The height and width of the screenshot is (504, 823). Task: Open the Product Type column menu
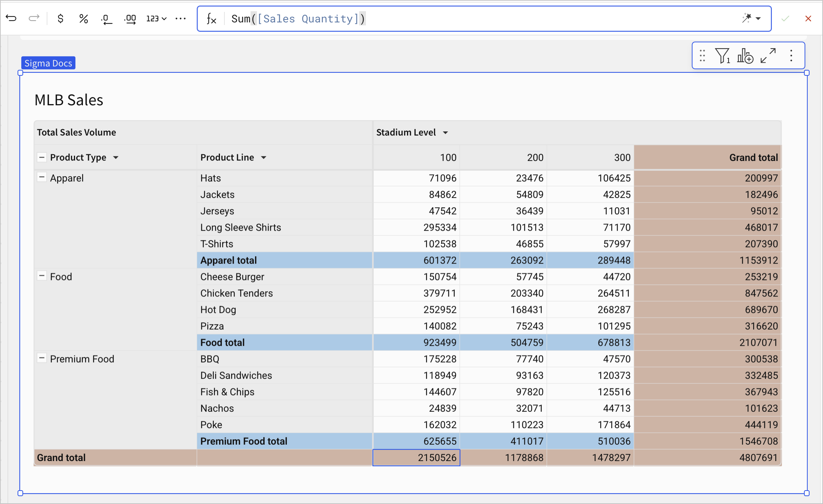[116, 157]
